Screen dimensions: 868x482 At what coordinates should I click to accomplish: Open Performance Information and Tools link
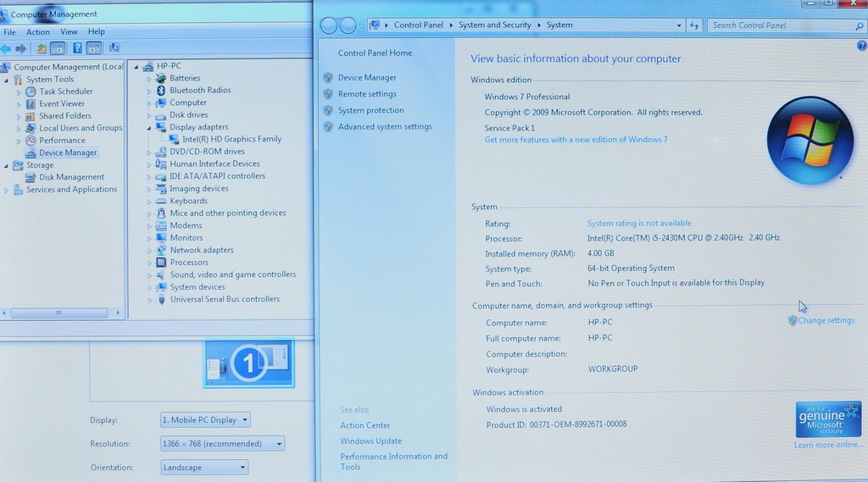pyautogui.click(x=393, y=462)
